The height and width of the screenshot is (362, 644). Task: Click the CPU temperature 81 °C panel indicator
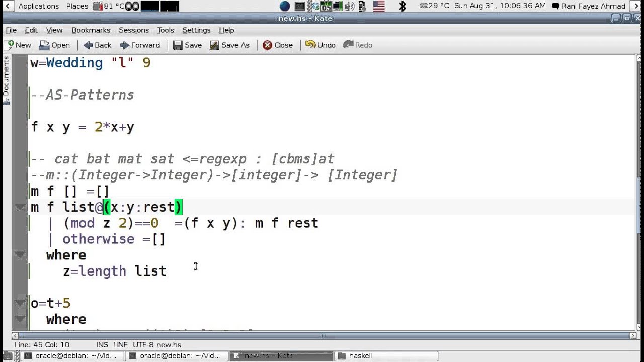tap(108, 6)
